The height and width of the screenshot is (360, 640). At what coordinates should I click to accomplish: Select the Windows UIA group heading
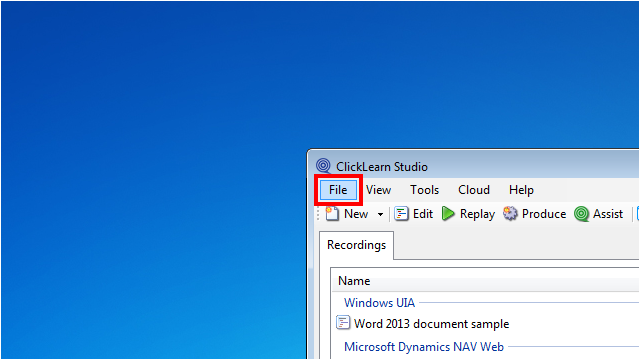(379, 303)
